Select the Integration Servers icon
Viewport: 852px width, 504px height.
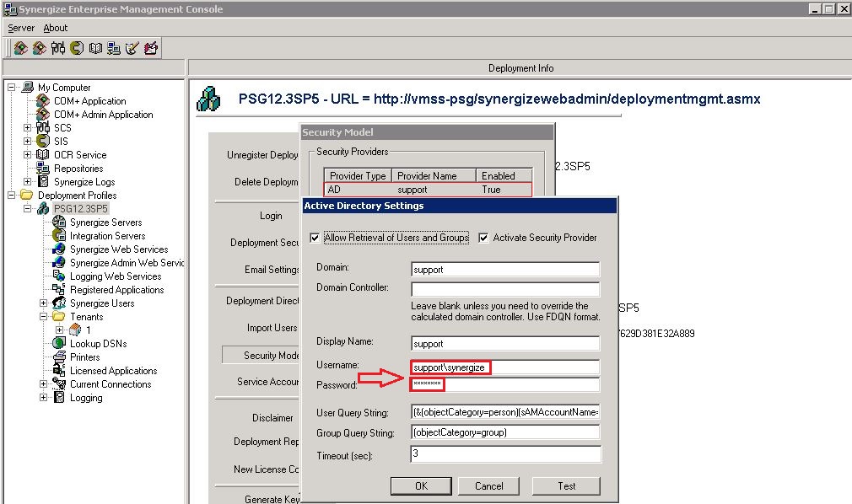pos(59,236)
